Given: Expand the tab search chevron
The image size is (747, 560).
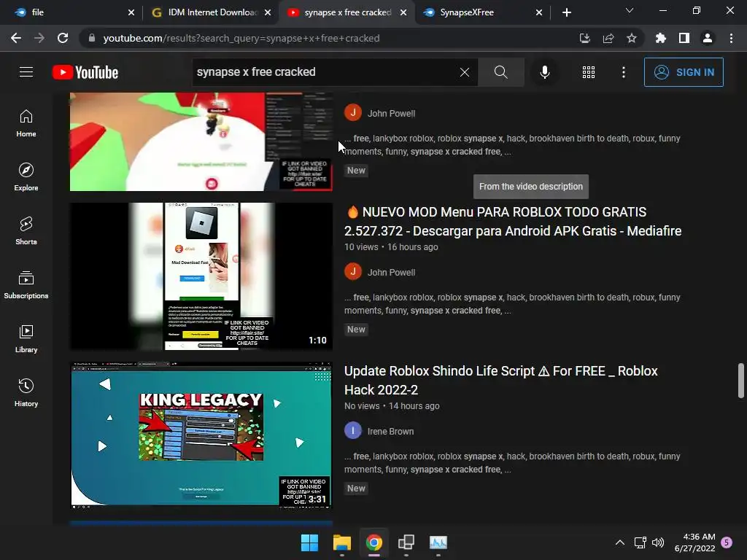Looking at the screenshot, I should click(x=630, y=10).
